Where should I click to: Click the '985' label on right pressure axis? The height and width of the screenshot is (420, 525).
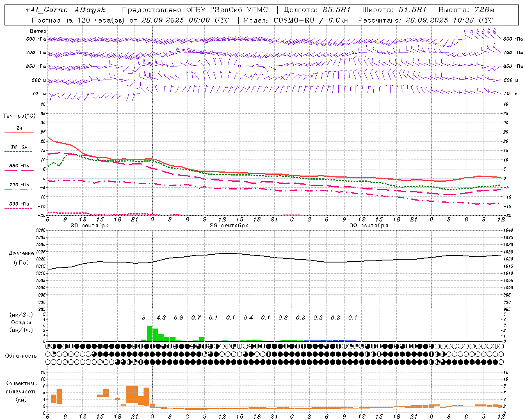coord(507,309)
